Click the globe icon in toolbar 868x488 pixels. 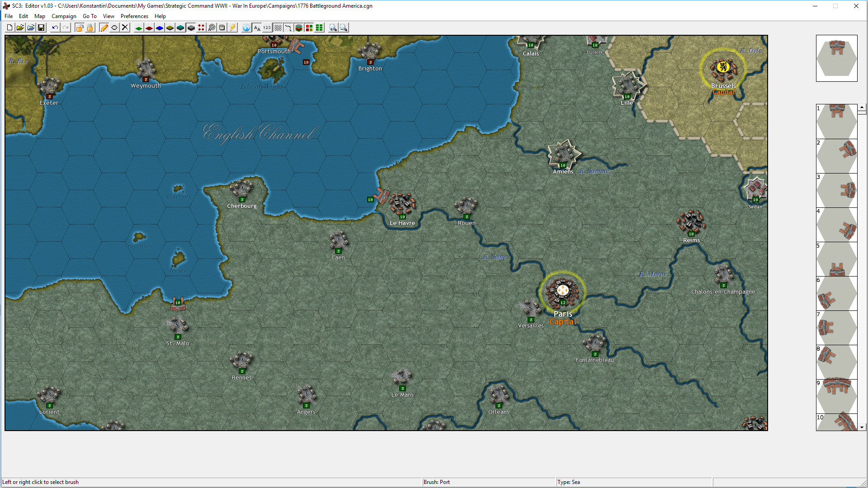(x=246, y=28)
